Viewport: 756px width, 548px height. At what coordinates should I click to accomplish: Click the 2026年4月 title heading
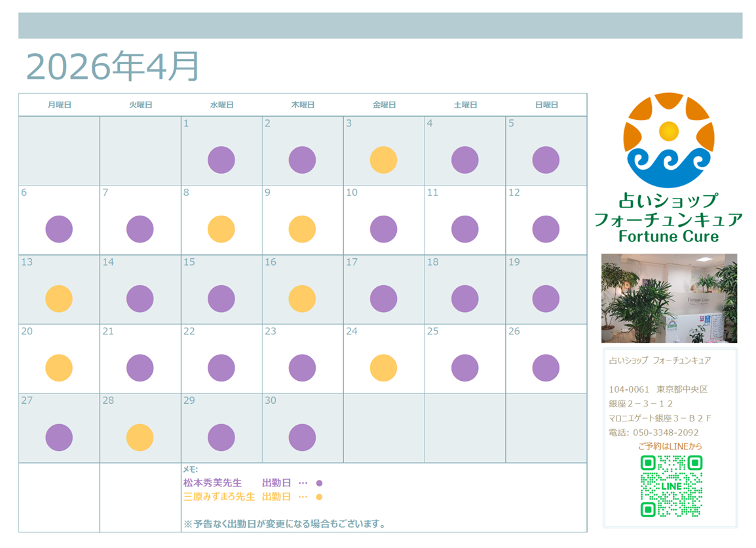pos(112,66)
